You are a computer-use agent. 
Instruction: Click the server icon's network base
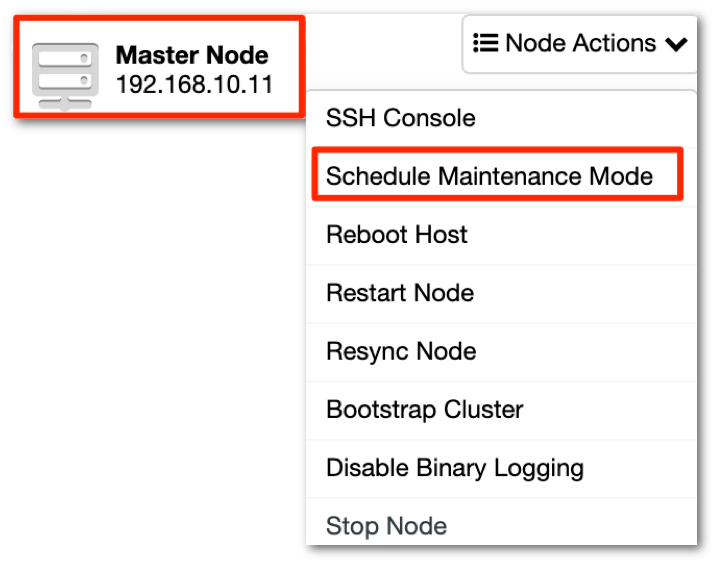tap(65, 104)
